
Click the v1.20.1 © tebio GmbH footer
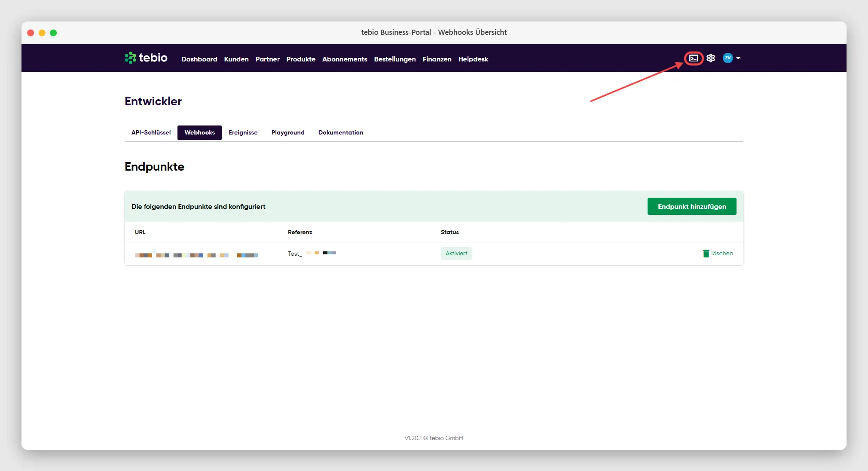click(434, 438)
